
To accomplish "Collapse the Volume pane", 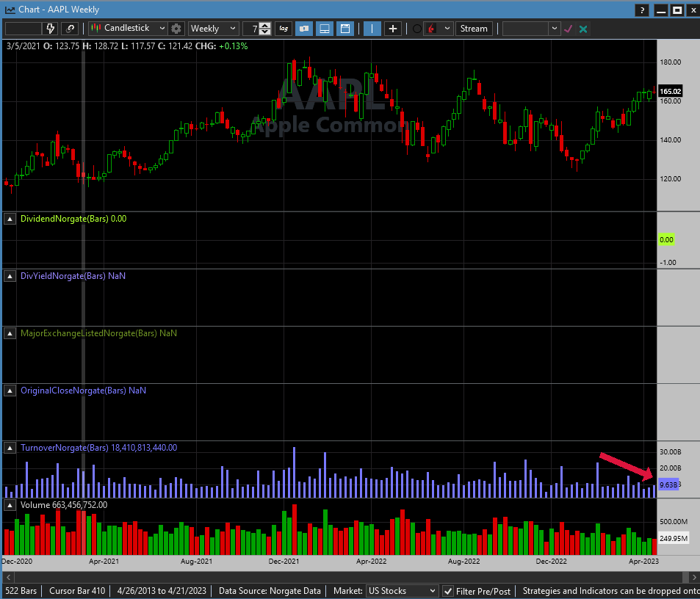I will 10,505.
